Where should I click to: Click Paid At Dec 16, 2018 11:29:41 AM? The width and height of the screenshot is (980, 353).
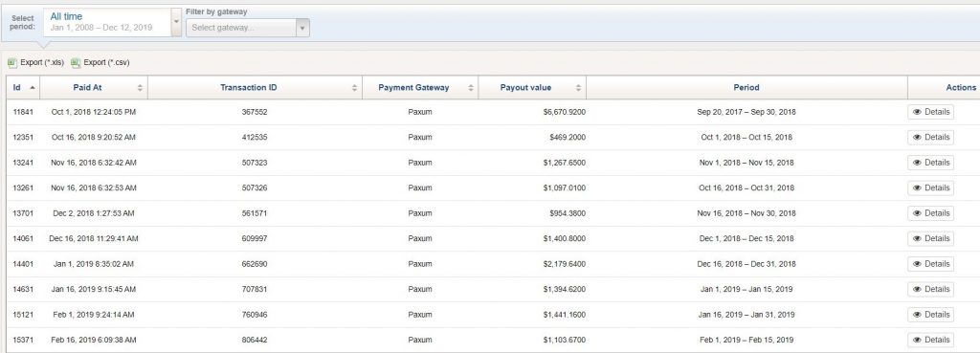94,238
